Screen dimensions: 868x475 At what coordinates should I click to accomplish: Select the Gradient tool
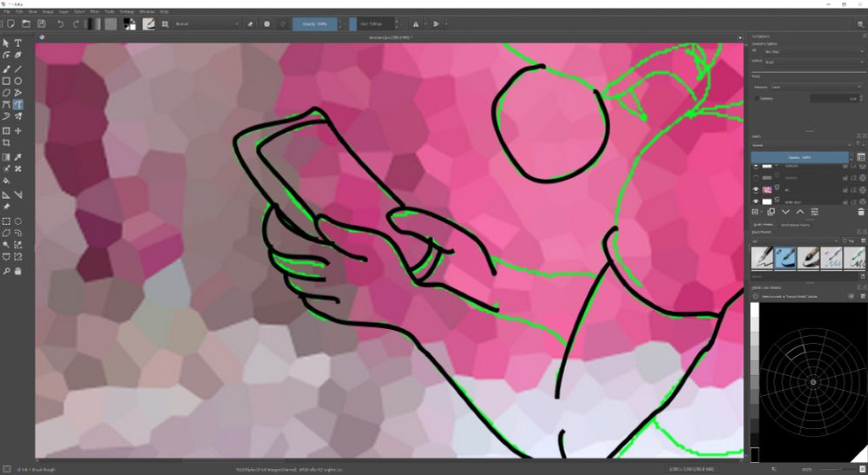click(6, 157)
